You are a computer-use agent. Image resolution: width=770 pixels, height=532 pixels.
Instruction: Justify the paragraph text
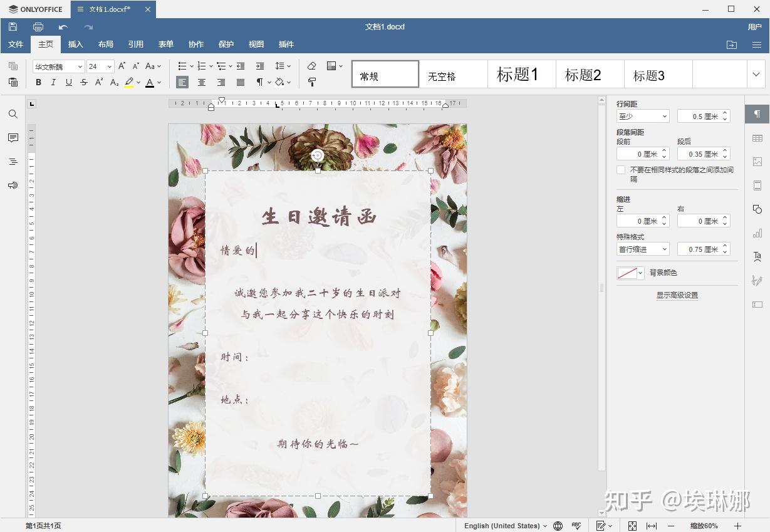[241, 82]
